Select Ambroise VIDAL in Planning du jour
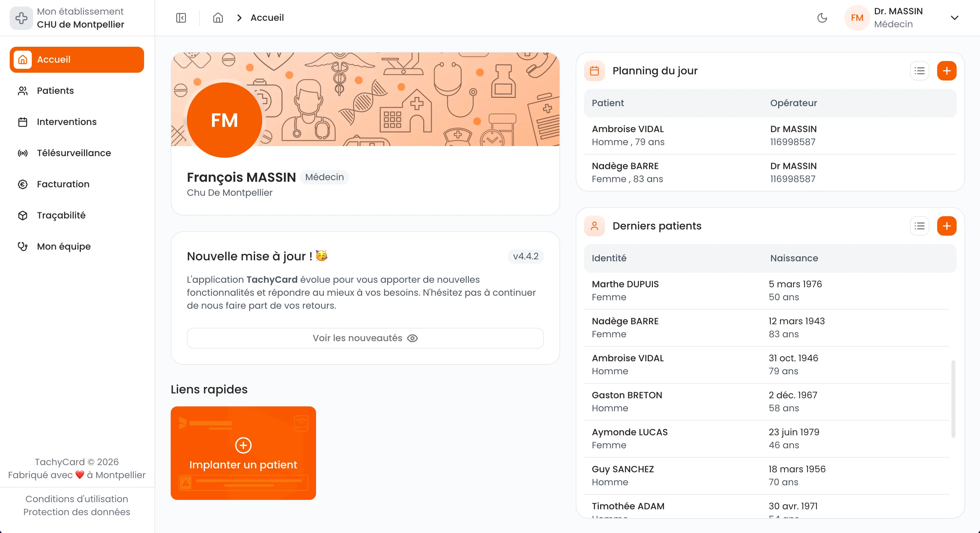Image resolution: width=980 pixels, height=533 pixels. (x=770, y=135)
